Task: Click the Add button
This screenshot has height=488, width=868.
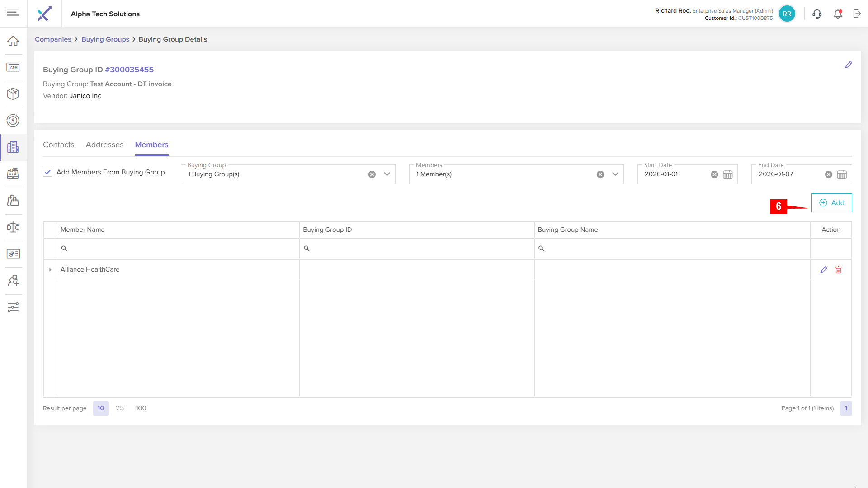Action: 831,203
